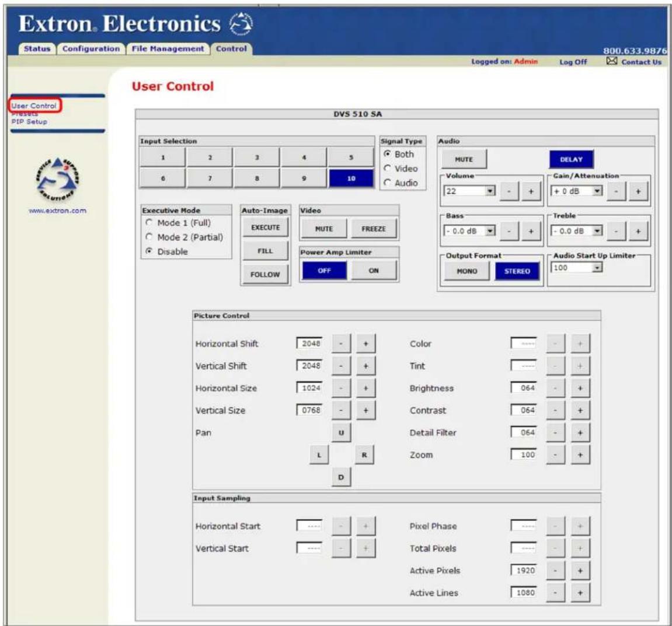Open the Bass level dropdown

[490, 231]
